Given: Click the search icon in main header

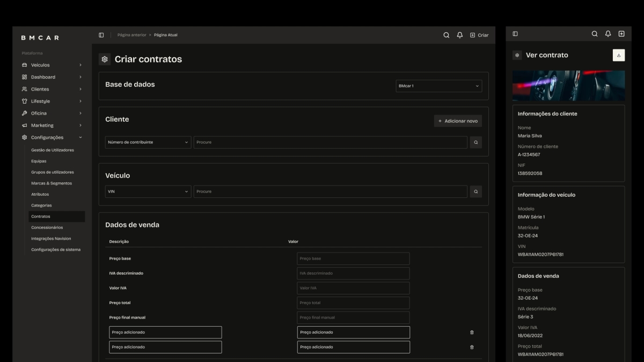Looking at the screenshot, I should 446,35.
